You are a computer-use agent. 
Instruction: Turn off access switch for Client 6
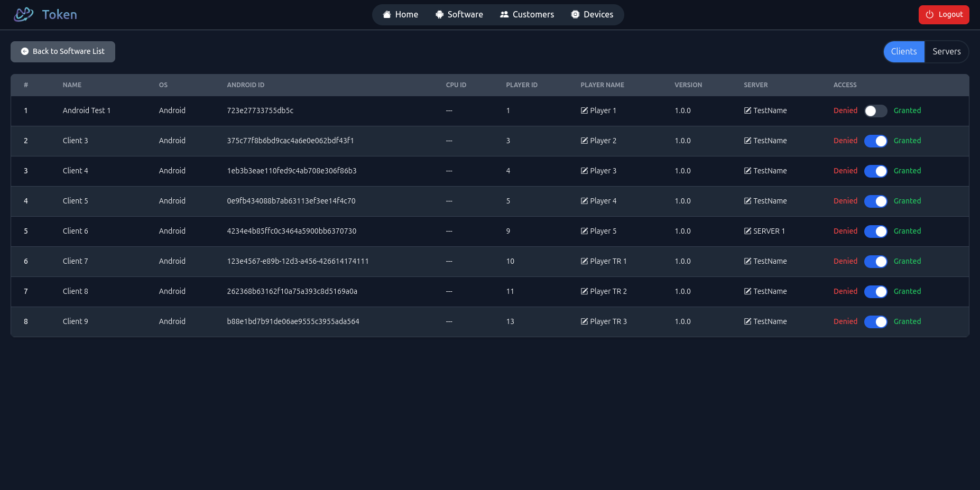point(875,232)
